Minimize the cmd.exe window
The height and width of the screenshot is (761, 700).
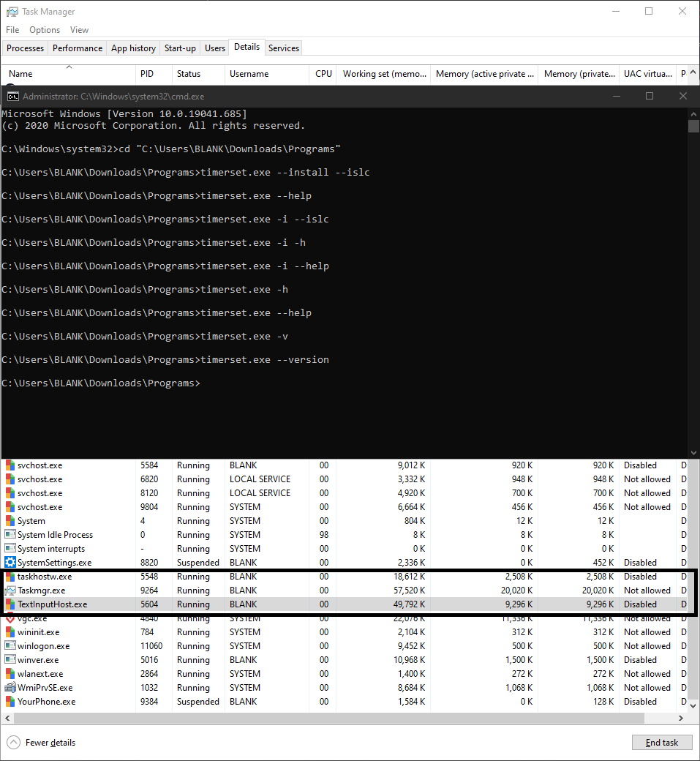coord(617,96)
